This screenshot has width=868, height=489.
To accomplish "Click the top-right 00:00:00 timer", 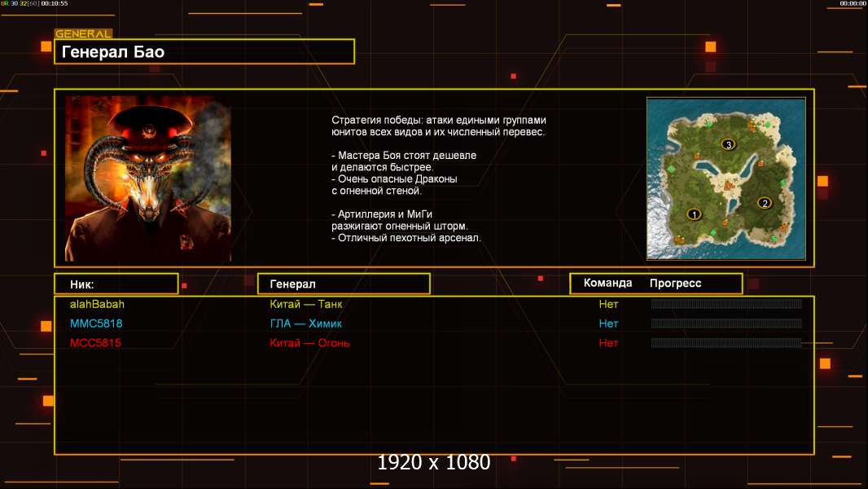I will click(853, 3).
